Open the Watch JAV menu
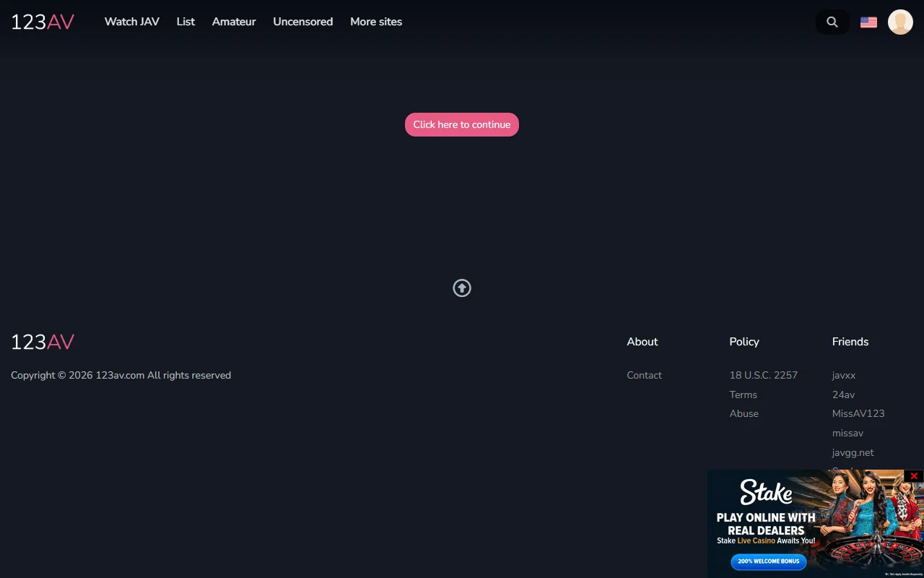The width and height of the screenshot is (924, 578). click(131, 22)
